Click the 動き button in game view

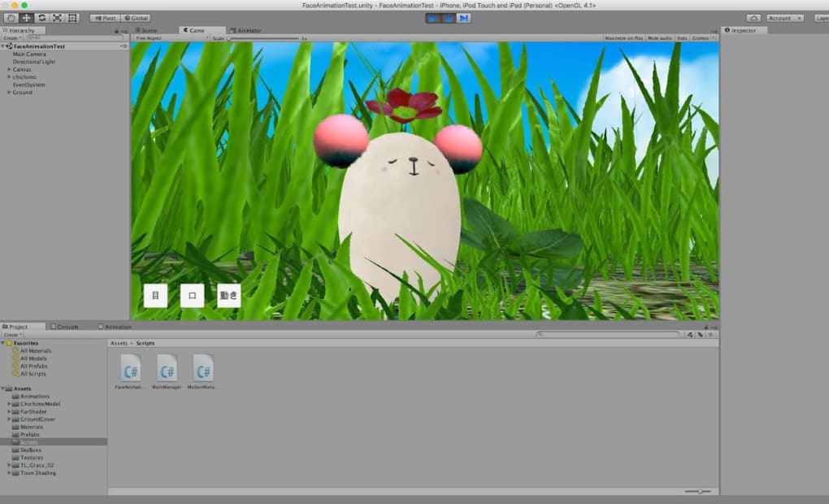coord(229,296)
